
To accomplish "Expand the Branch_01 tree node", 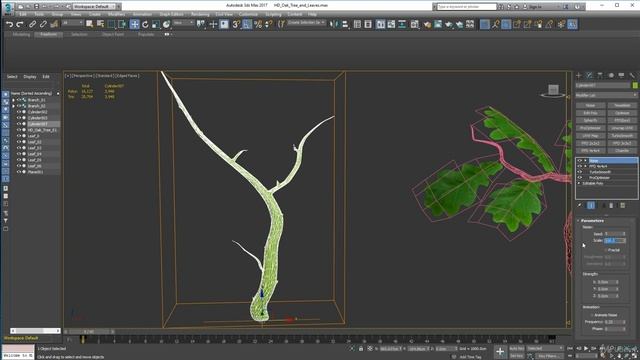I will pos(13,100).
